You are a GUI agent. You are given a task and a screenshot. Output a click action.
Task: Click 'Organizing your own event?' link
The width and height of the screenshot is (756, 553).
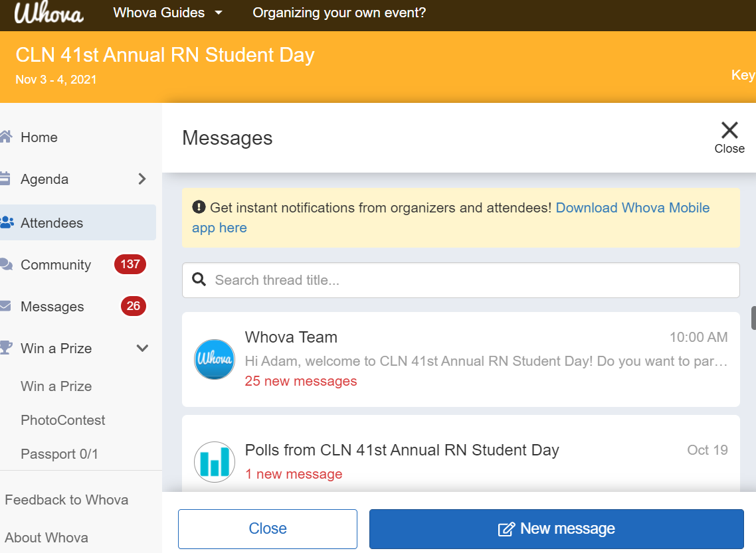tap(339, 13)
